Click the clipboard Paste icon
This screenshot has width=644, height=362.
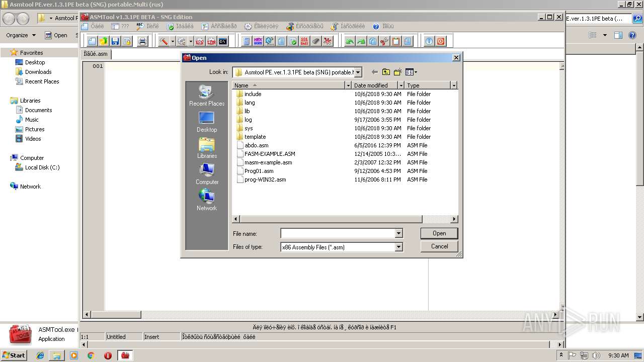tap(396, 41)
